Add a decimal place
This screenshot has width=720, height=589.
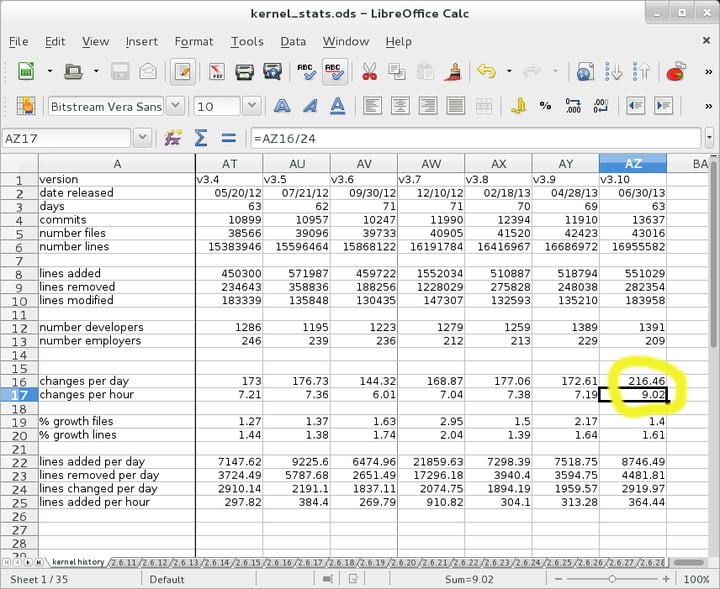[573, 106]
